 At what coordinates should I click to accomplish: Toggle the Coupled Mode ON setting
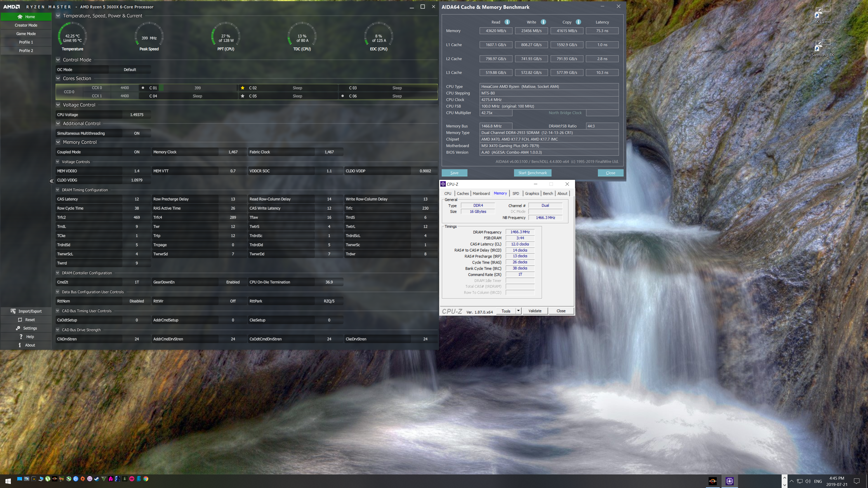pyautogui.click(x=137, y=152)
